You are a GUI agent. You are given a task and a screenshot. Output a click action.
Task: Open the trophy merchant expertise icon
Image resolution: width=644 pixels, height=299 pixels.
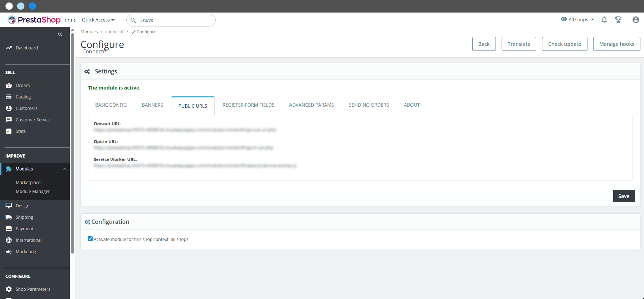618,20
